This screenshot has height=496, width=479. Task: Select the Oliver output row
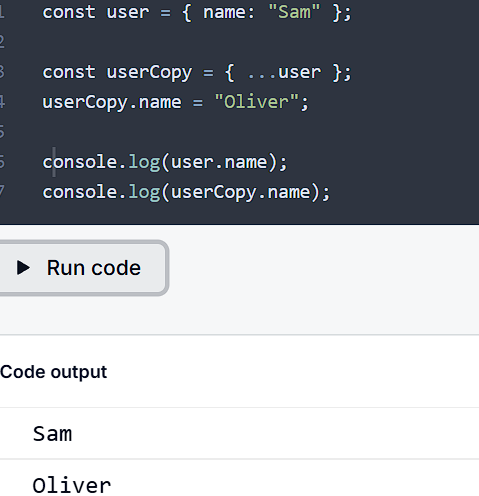coord(239,478)
